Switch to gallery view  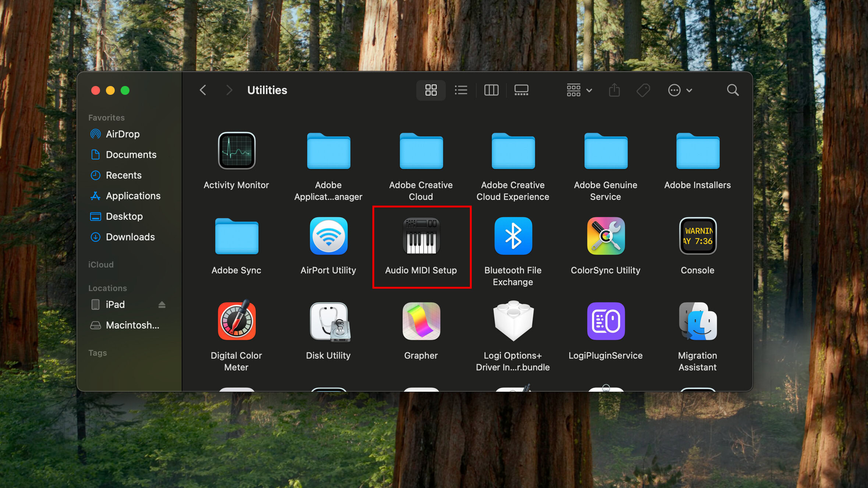coord(521,90)
